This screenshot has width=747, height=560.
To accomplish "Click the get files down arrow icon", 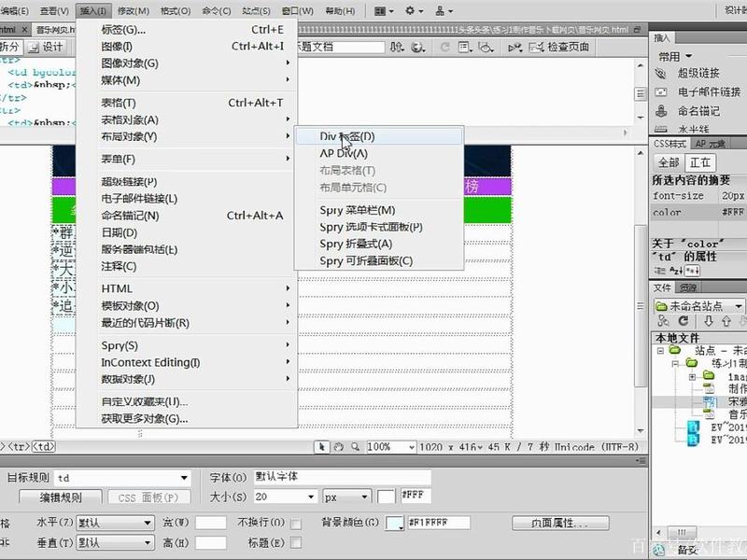I will click(709, 321).
